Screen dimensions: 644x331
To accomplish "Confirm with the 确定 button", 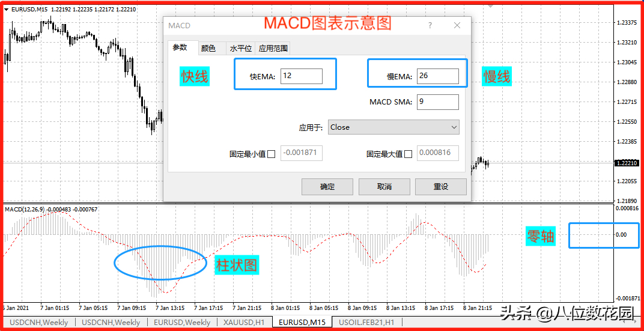I will point(327,187).
